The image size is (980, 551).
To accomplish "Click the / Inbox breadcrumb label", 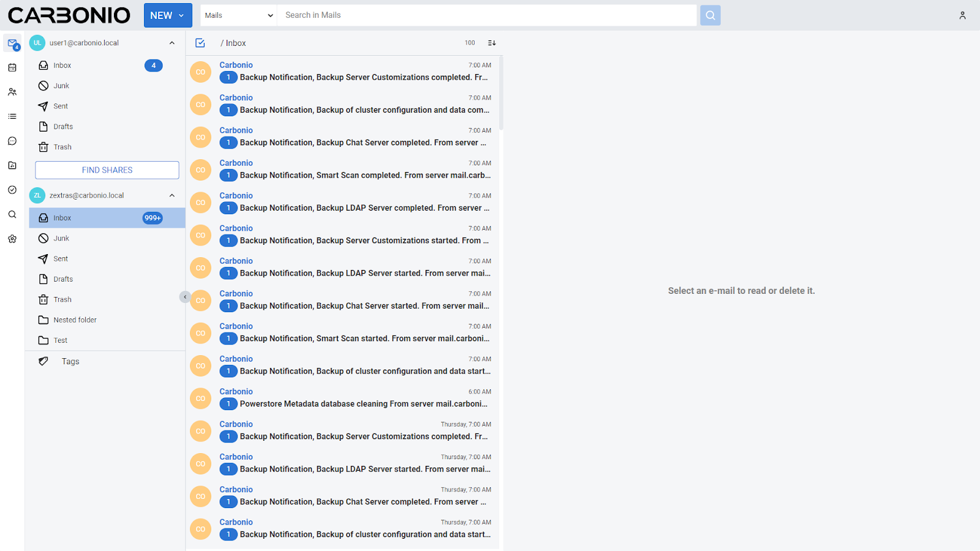I will pyautogui.click(x=233, y=43).
